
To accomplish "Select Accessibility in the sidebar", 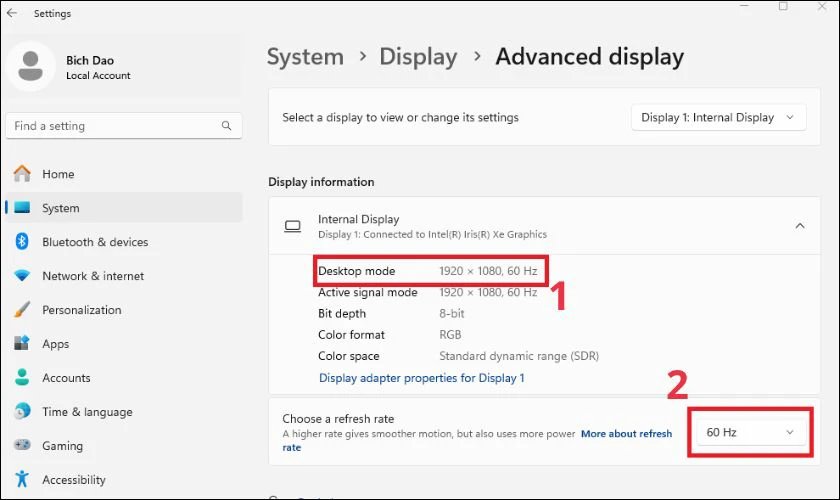I will pos(73,480).
